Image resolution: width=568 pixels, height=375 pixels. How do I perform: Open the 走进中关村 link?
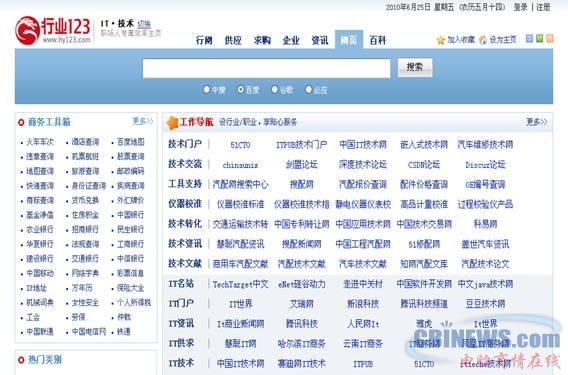pyautogui.click(x=363, y=284)
